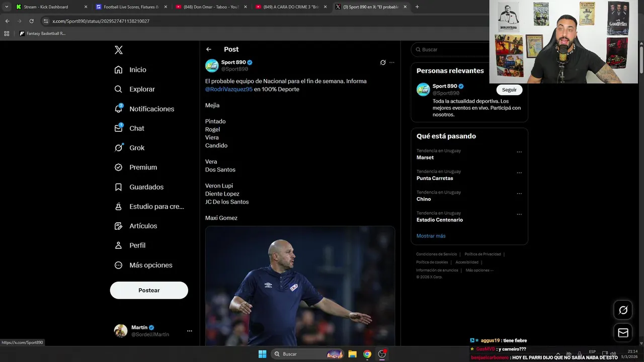Open the coach photo in post
This screenshot has height=362, width=644.
point(300,286)
